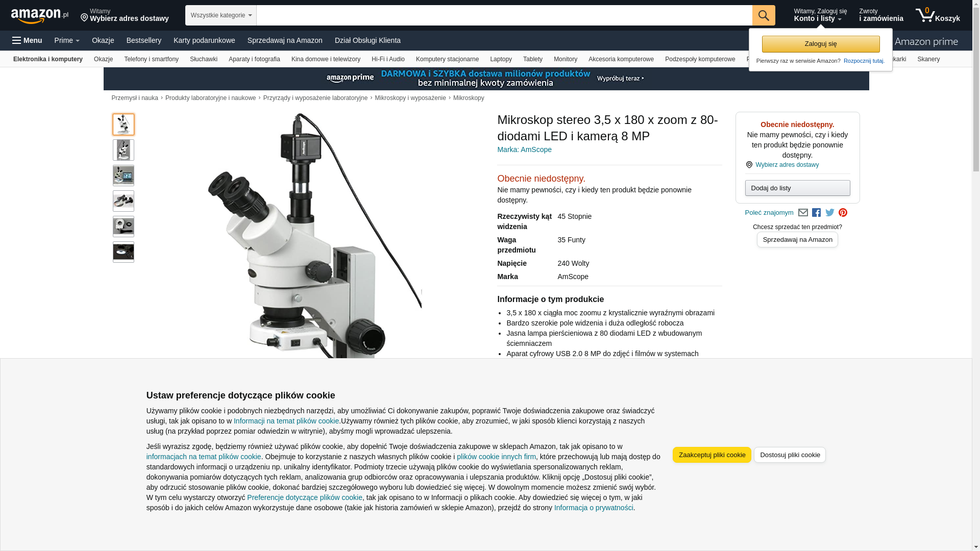Image resolution: width=980 pixels, height=551 pixels.
Task: Click Dostosuj pliki cookie button
Action: tap(790, 455)
